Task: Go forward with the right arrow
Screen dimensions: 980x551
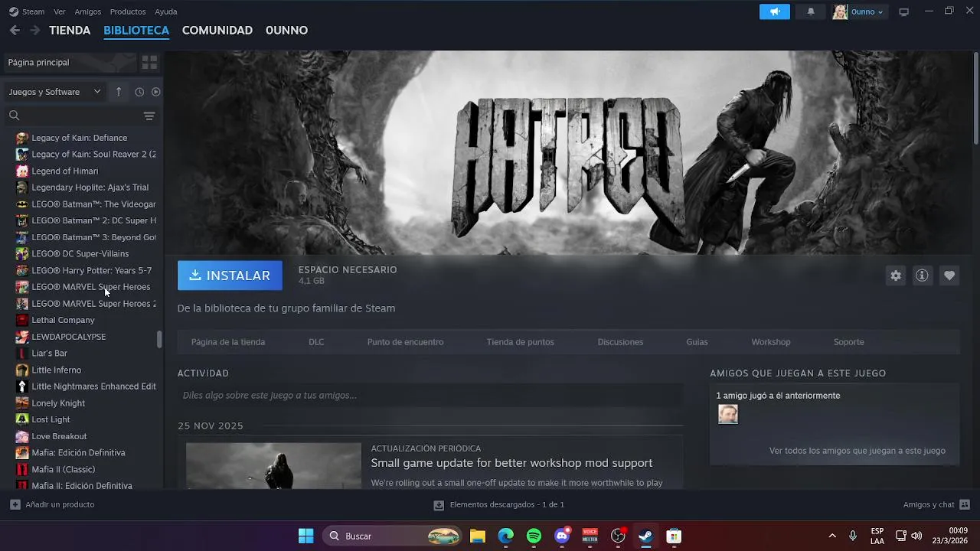Action: click(x=35, y=31)
